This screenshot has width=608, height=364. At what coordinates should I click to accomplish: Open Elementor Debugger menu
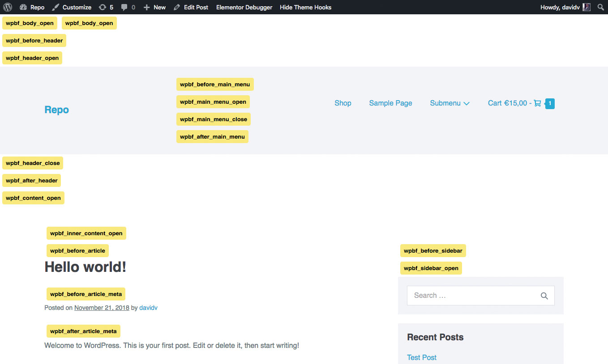click(x=244, y=7)
